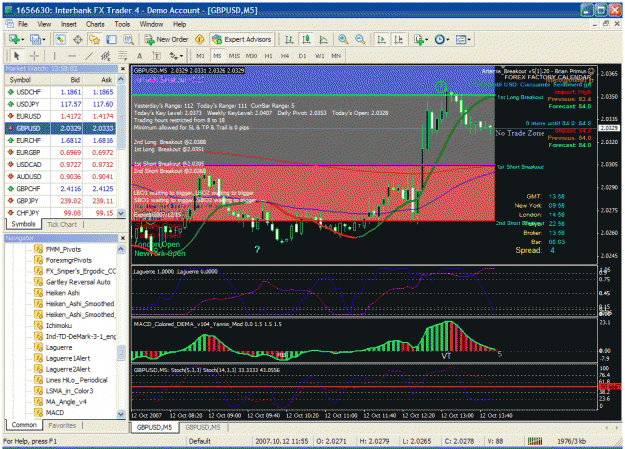Show the Data Window via crosshair-circle icon

[x=78, y=39]
